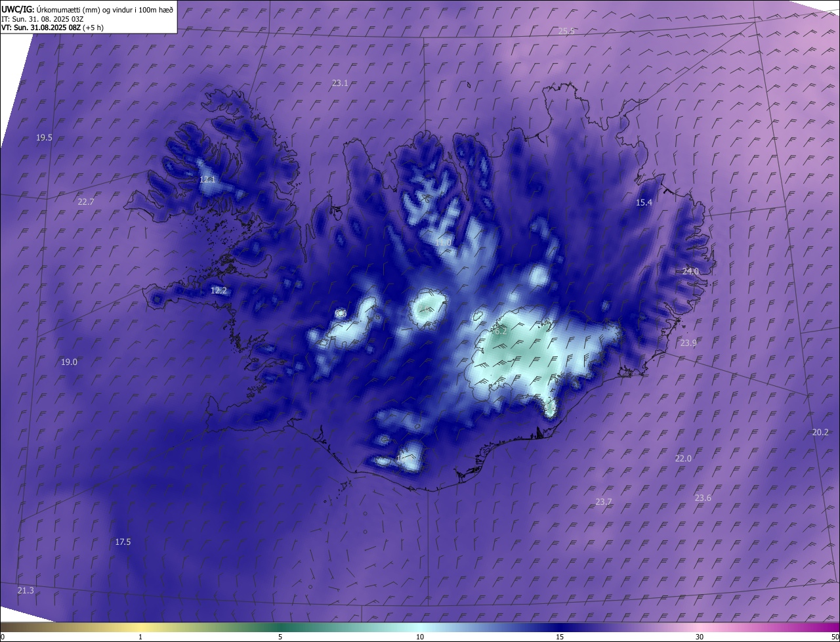
Task: Click the 11.0 value label
Action: 444,242
